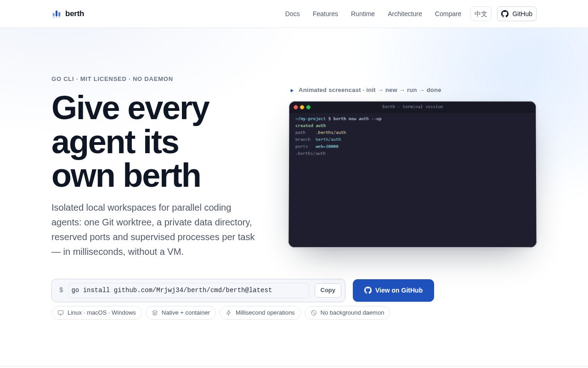
Task: Click the dollar sign prompt before the install command
Action: click(x=61, y=290)
